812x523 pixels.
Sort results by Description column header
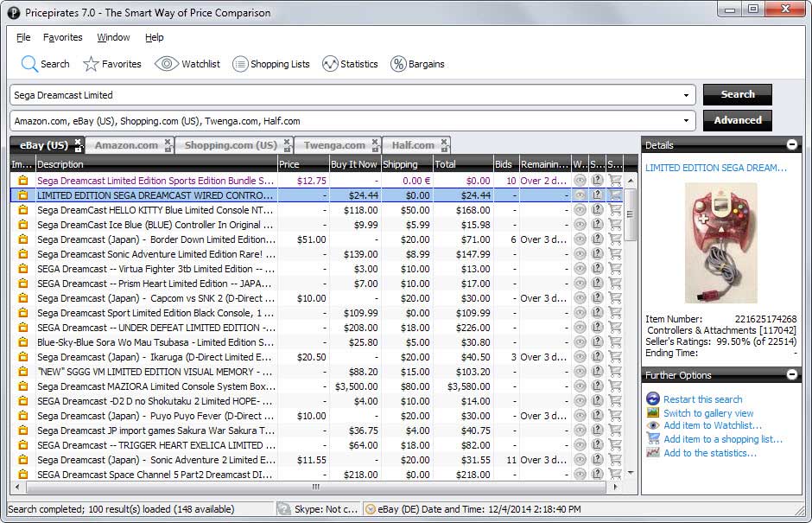(156, 164)
